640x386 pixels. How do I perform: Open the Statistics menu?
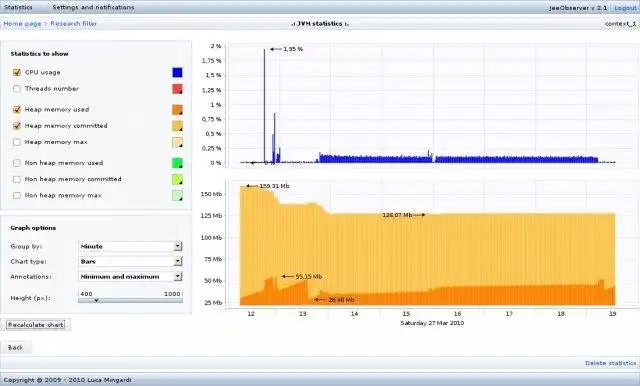tap(18, 7)
